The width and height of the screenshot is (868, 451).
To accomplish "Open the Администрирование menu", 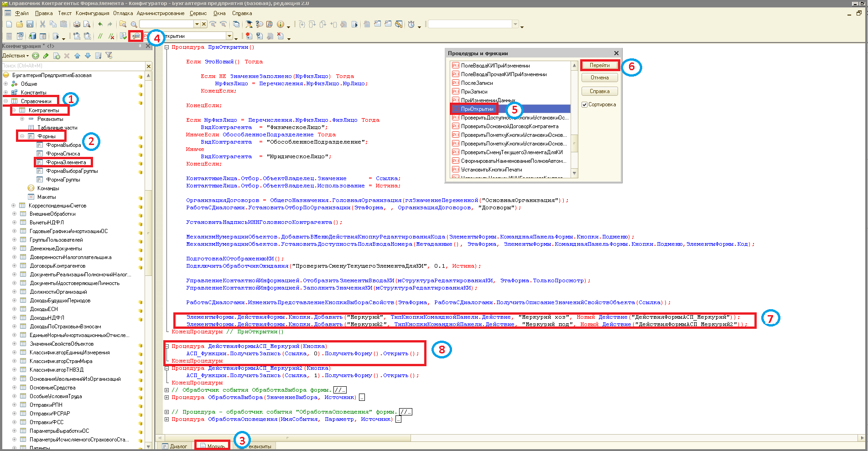I will [161, 13].
